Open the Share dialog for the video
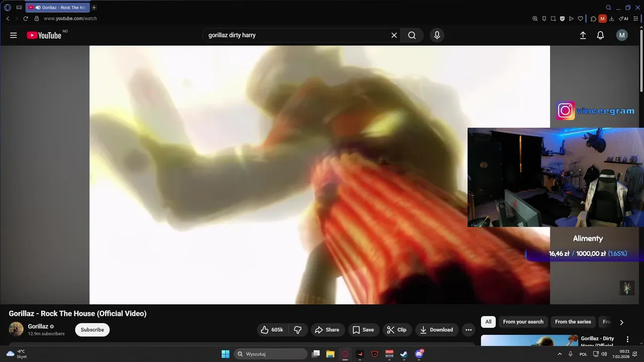This screenshot has height=362, width=644. click(x=327, y=330)
